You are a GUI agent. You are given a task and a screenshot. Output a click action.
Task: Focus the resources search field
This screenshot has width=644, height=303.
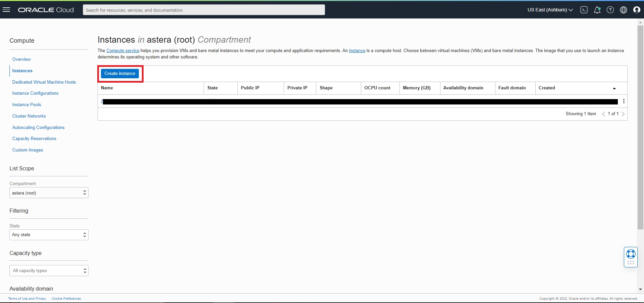tap(204, 10)
